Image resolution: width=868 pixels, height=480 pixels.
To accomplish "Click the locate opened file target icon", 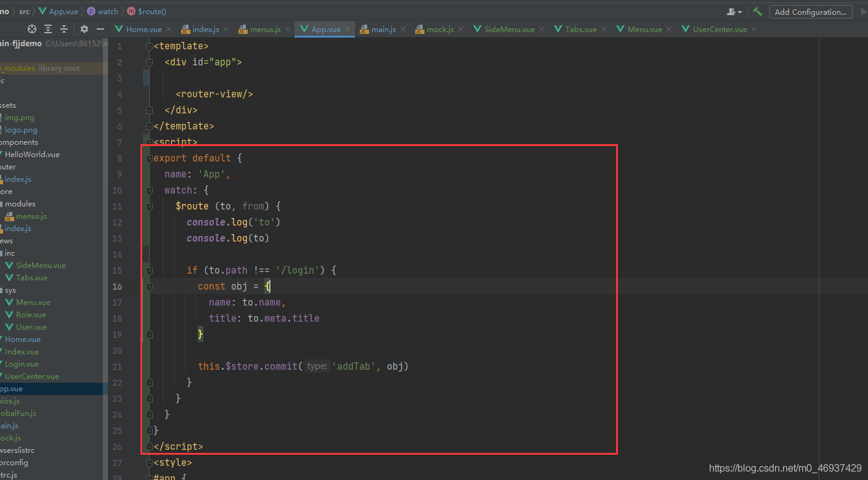I will 32,29.
